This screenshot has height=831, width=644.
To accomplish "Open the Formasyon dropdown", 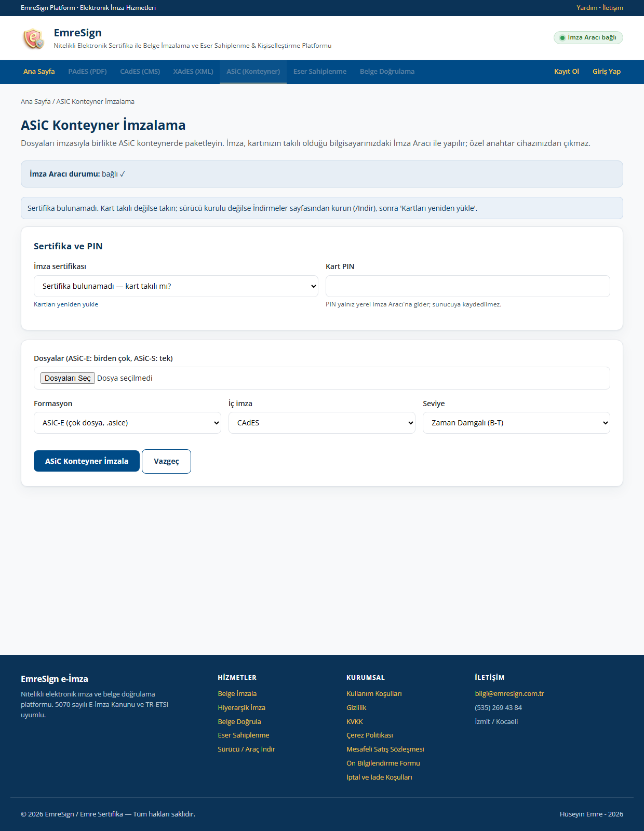I will tap(127, 423).
